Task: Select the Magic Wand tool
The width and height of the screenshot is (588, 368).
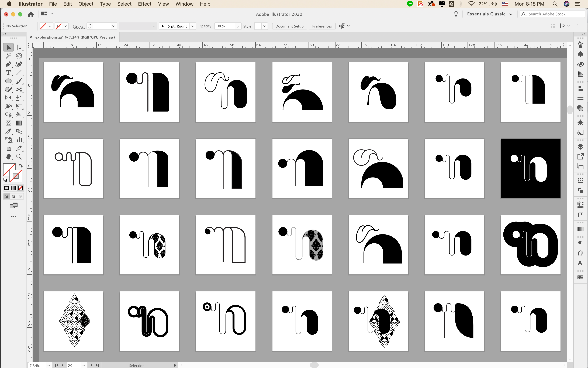Action: point(8,56)
